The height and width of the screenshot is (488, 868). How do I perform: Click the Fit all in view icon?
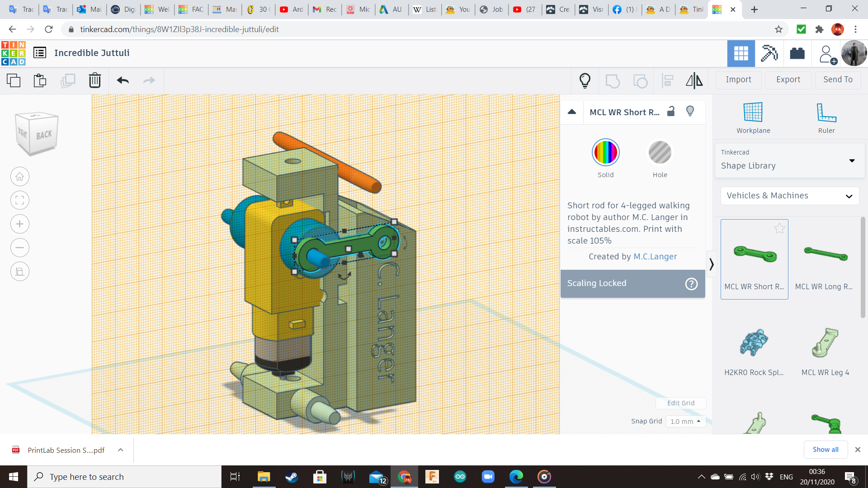click(x=19, y=200)
